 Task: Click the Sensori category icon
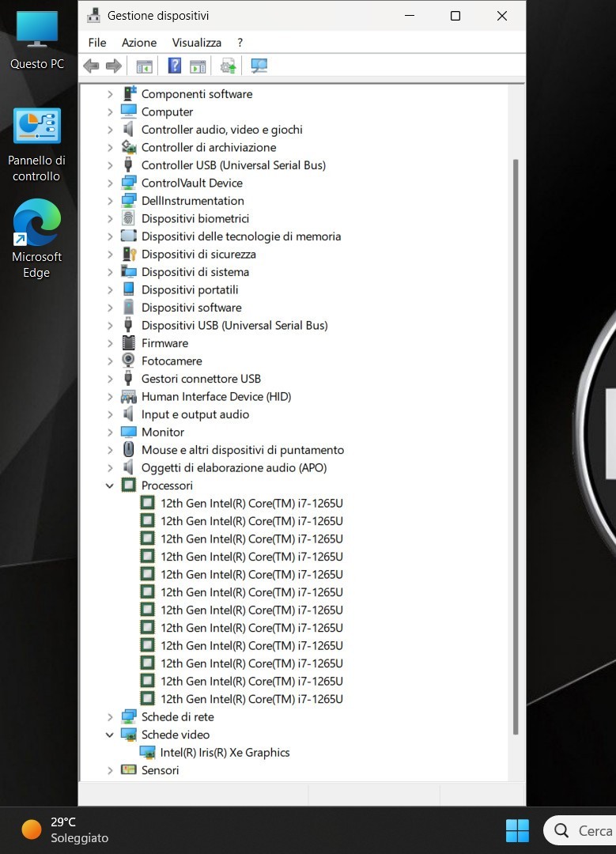pyautogui.click(x=129, y=769)
